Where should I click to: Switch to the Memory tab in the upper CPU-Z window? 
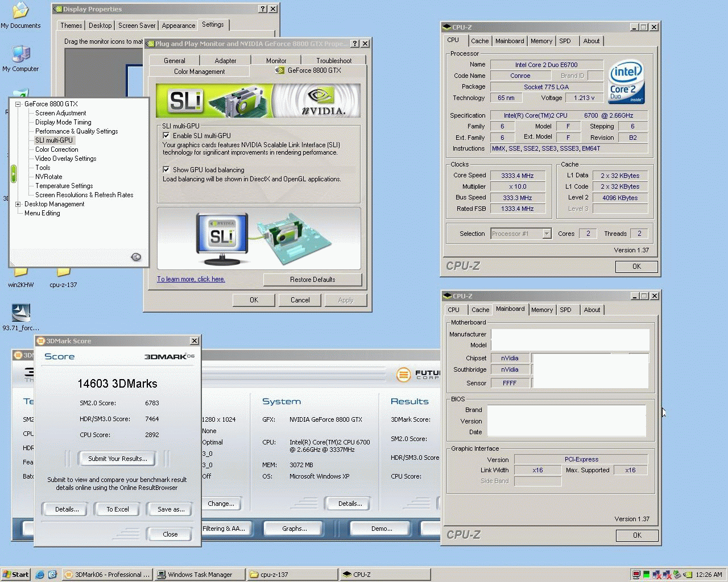[x=541, y=41]
